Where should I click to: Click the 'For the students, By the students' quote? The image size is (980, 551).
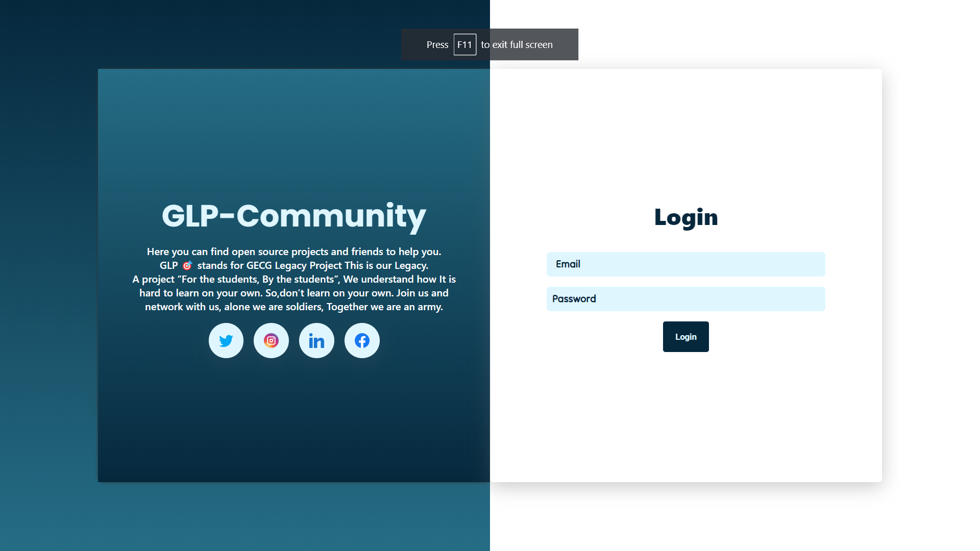click(258, 280)
